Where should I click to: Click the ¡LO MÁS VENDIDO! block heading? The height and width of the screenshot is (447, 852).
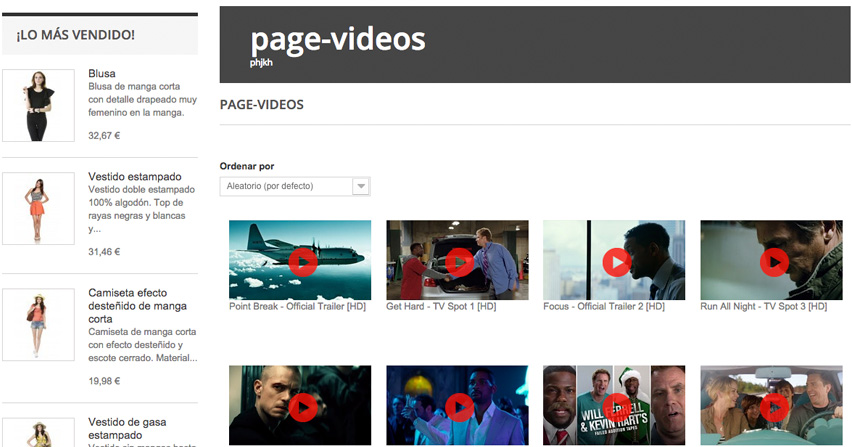(x=76, y=35)
